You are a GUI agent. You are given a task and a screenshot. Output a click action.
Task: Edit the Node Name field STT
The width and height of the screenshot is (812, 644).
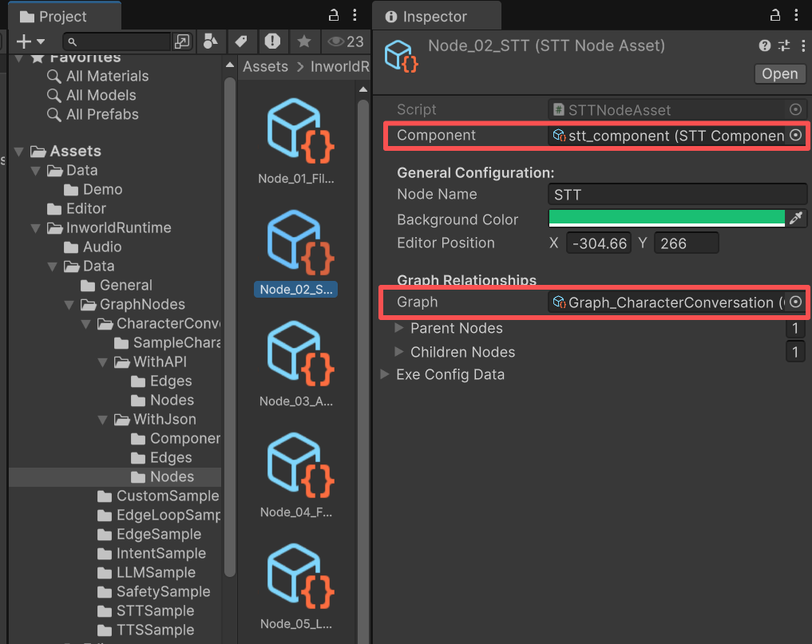[x=677, y=195]
